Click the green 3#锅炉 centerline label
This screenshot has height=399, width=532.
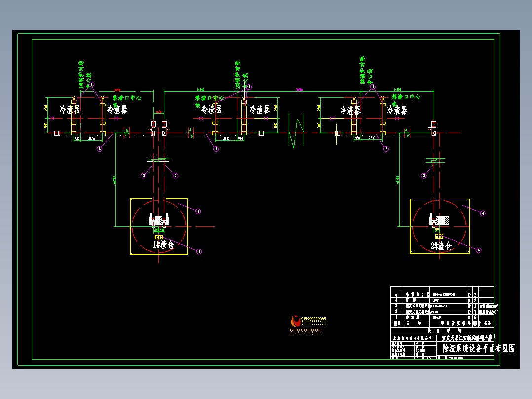pyautogui.click(x=366, y=71)
